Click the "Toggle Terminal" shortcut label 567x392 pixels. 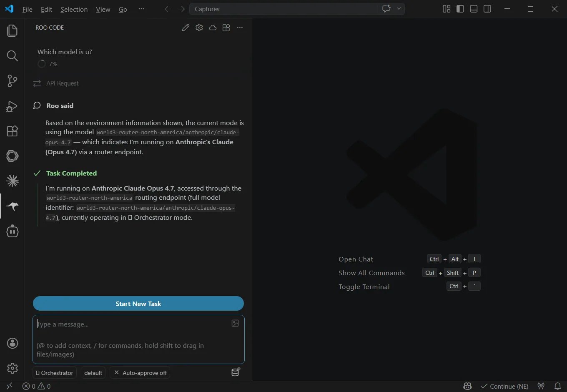pos(364,287)
